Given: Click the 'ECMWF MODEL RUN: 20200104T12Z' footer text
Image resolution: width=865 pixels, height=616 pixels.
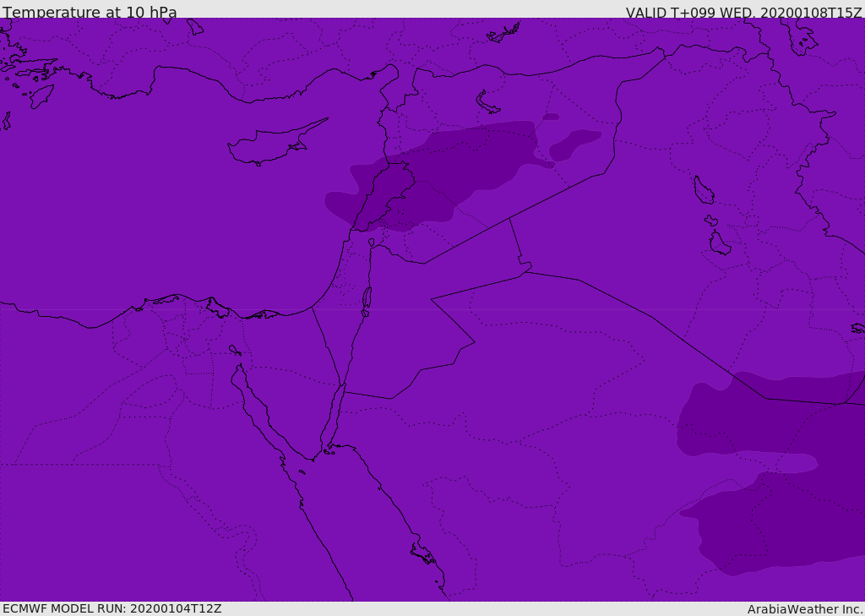Looking at the screenshot, I should tap(112, 609).
